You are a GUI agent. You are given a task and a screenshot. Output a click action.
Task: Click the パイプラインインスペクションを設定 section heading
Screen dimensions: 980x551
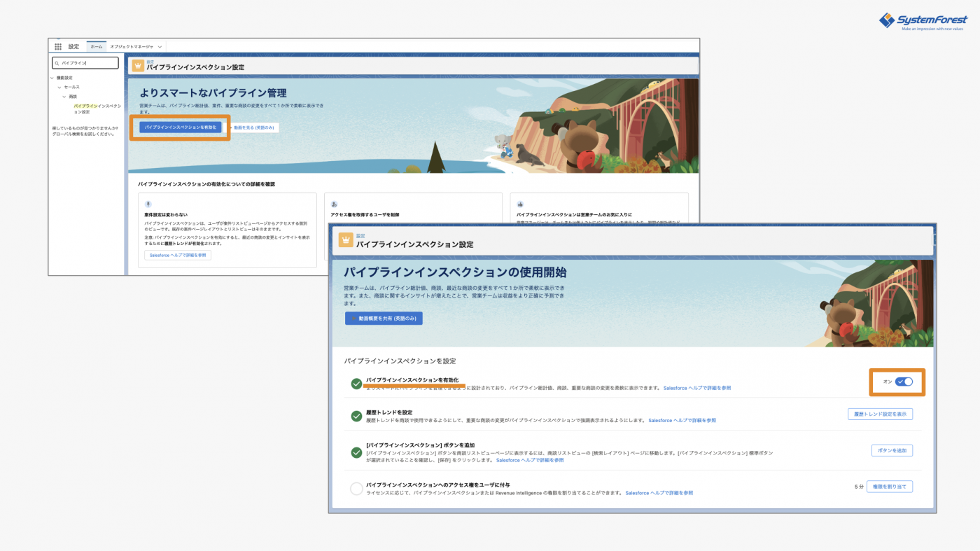400,361
